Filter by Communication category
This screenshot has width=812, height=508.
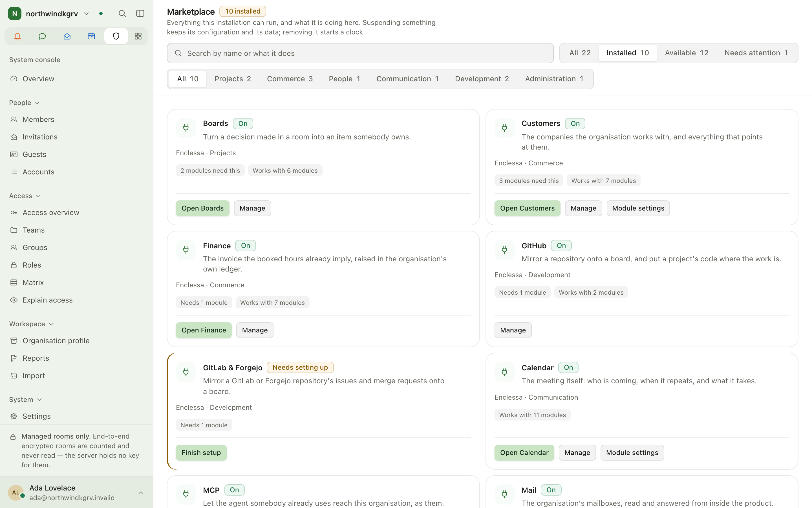pyautogui.click(x=407, y=79)
